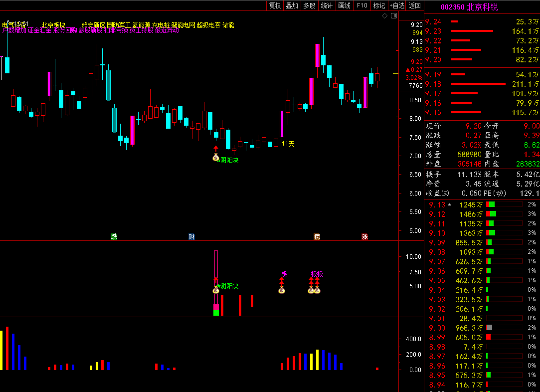Click the red 张 marker icon

(364, 236)
